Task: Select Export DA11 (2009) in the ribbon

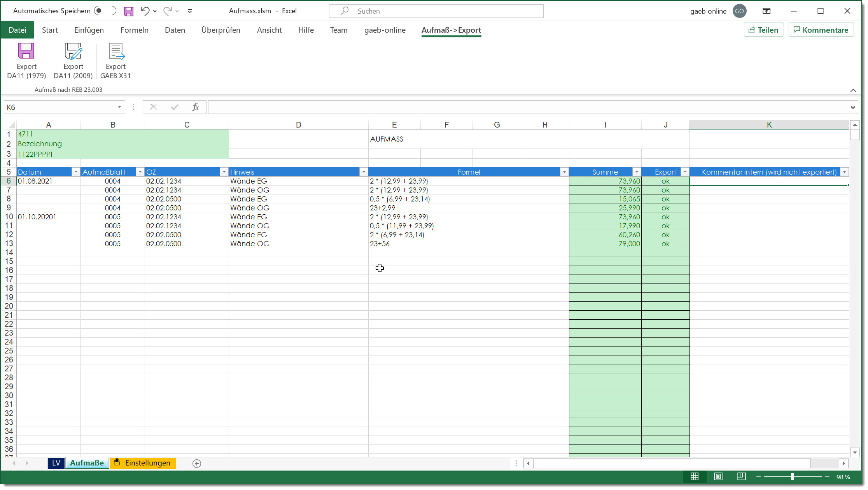Action: pyautogui.click(x=73, y=60)
